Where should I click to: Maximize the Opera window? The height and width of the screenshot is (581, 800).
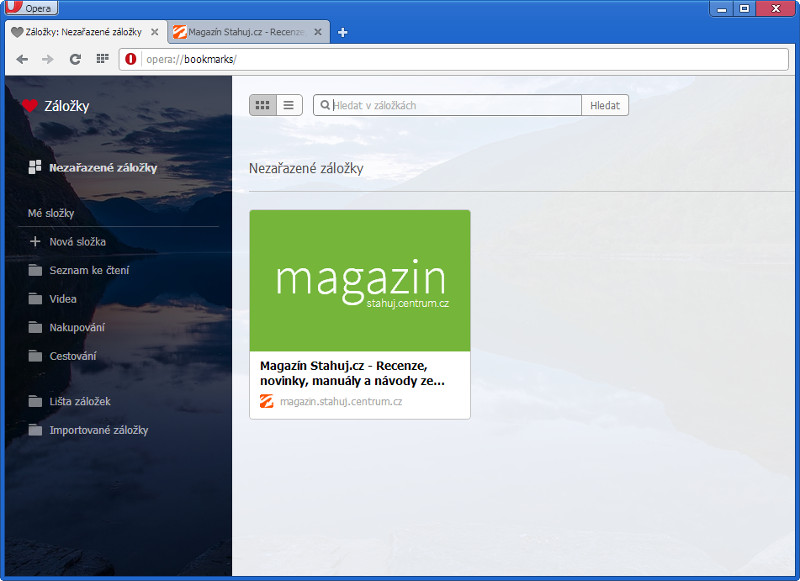pos(744,9)
